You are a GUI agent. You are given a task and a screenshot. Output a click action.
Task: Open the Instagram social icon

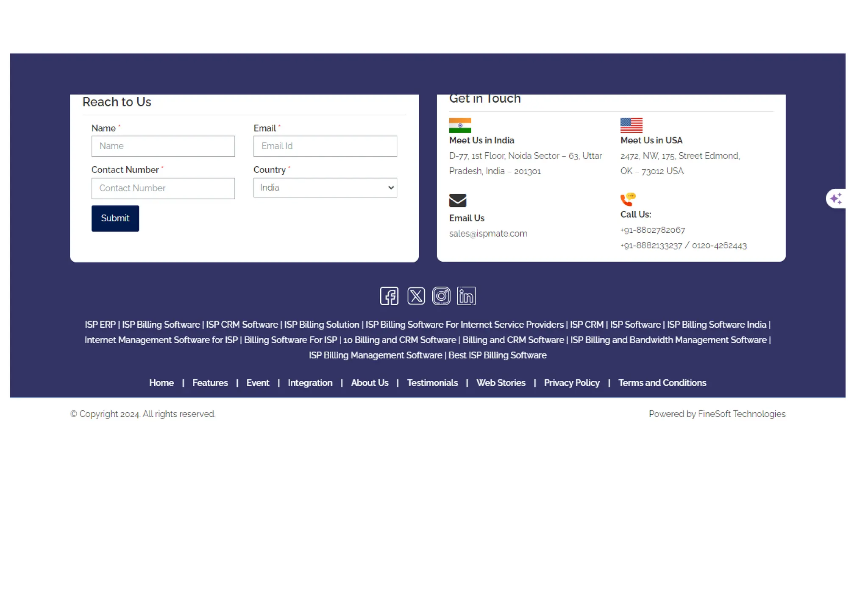point(441,296)
